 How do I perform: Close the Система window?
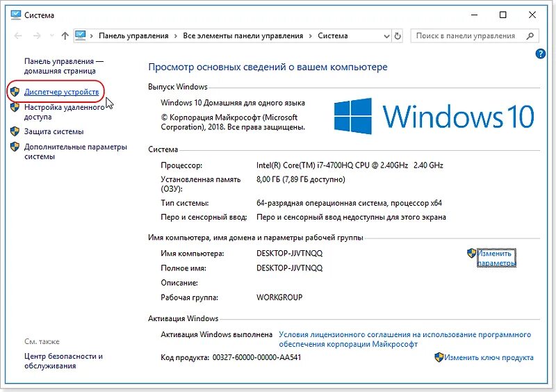tap(532, 15)
